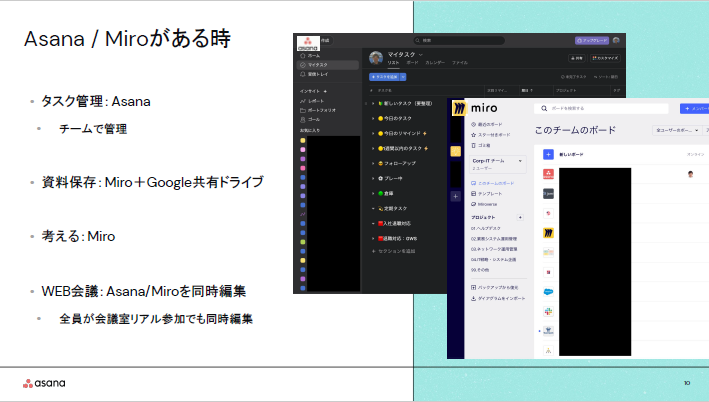Screen dimensions: 709x402
Task: Open the board with the Salesforce cloud thumbnail
Action: (548, 292)
